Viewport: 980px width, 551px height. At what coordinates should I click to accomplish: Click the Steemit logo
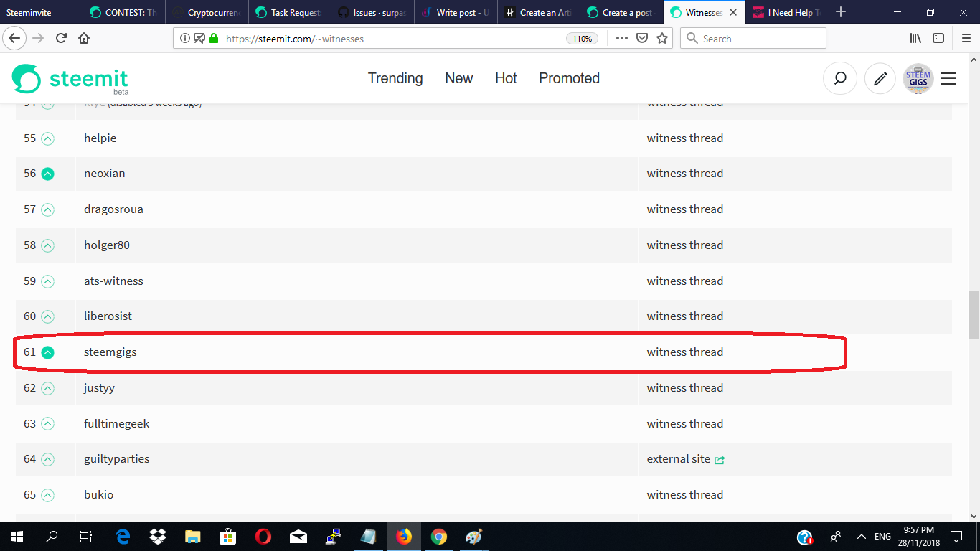pyautogui.click(x=70, y=79)
